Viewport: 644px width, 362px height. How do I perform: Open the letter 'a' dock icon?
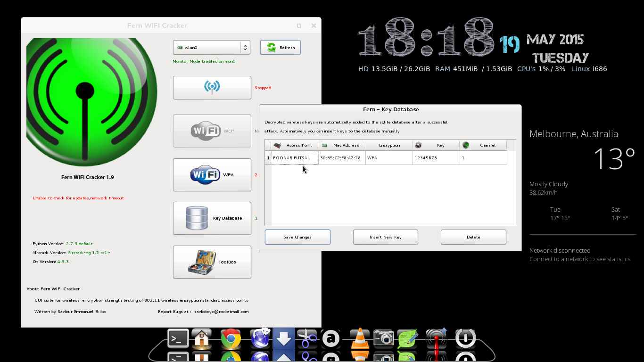click(331, 338)
